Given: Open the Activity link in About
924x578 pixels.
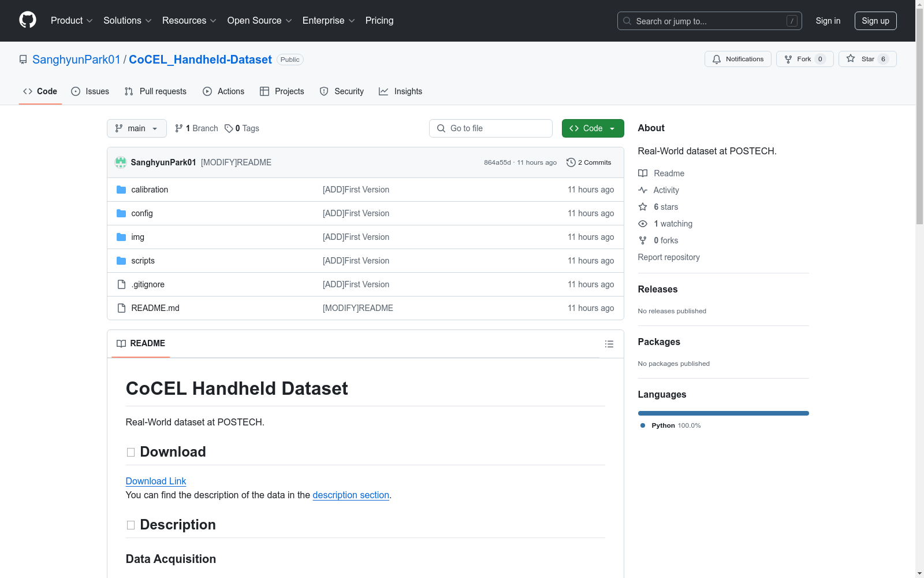Looking at the screenshot, I should [658, 190].
